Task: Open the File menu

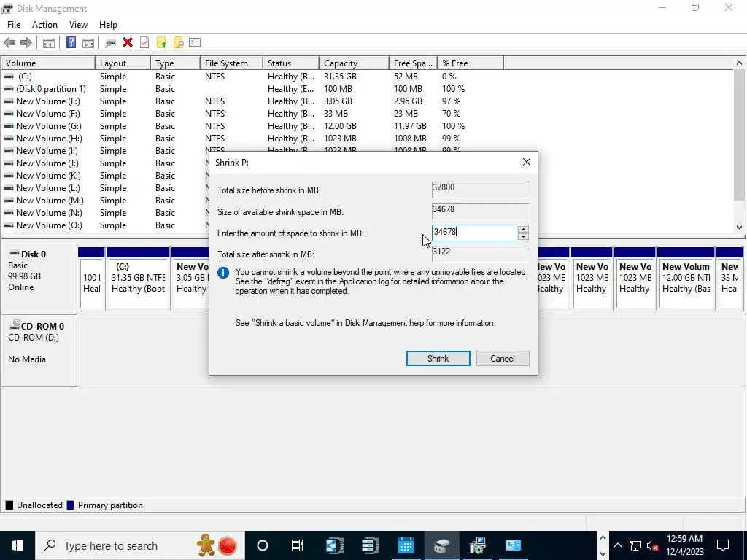Action: pyautogui.click(x=14, y=25)
